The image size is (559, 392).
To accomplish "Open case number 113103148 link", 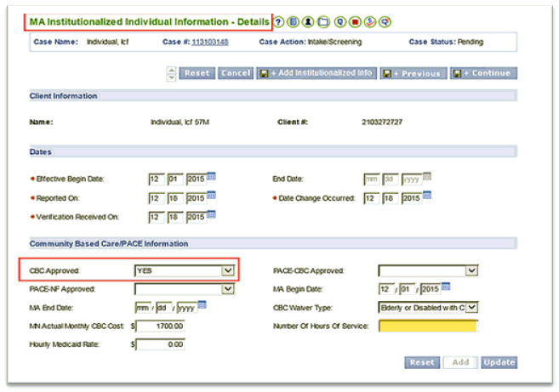I will 211,41.
